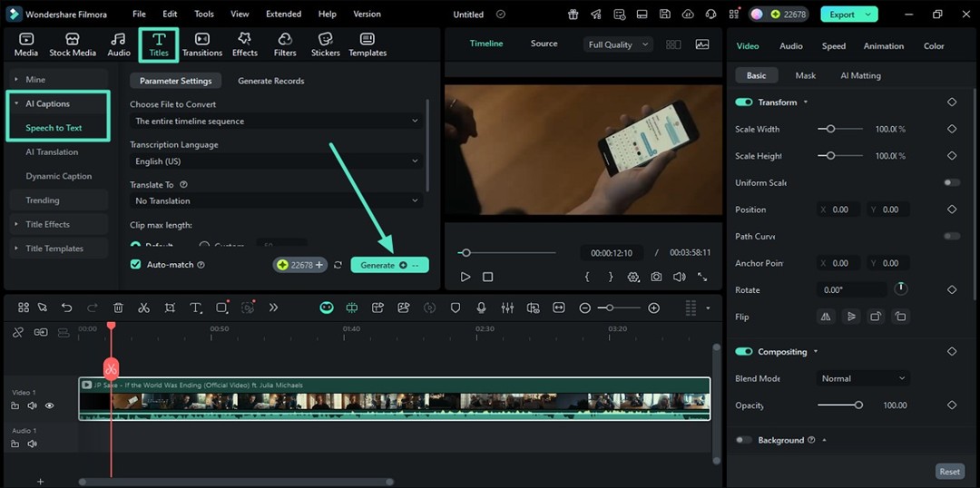Click the Split scissors icon in timeline toolbar
The height and width of the screenshot is (488, 980).
click(x=143, y=308)
